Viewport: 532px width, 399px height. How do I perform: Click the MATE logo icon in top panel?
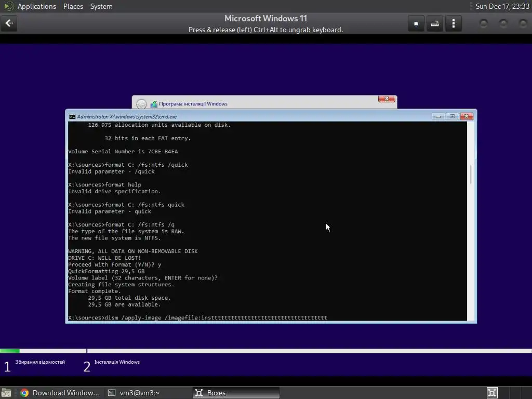(x=8, y=6)
